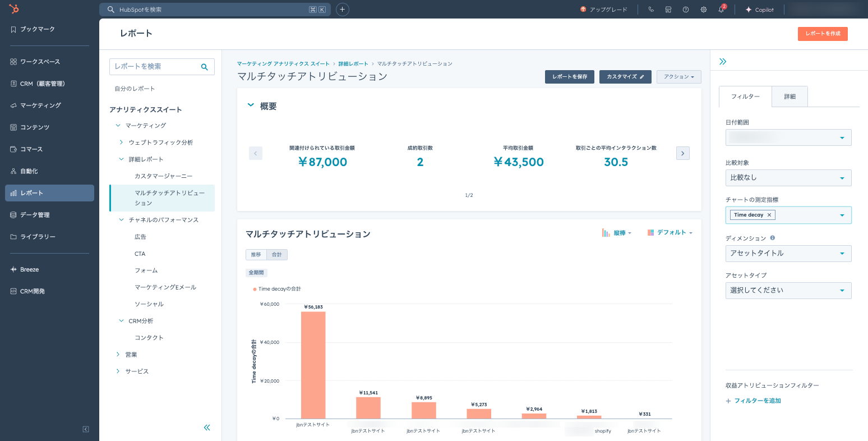Open ブックマーク in the sidebar

coord(49,29)
